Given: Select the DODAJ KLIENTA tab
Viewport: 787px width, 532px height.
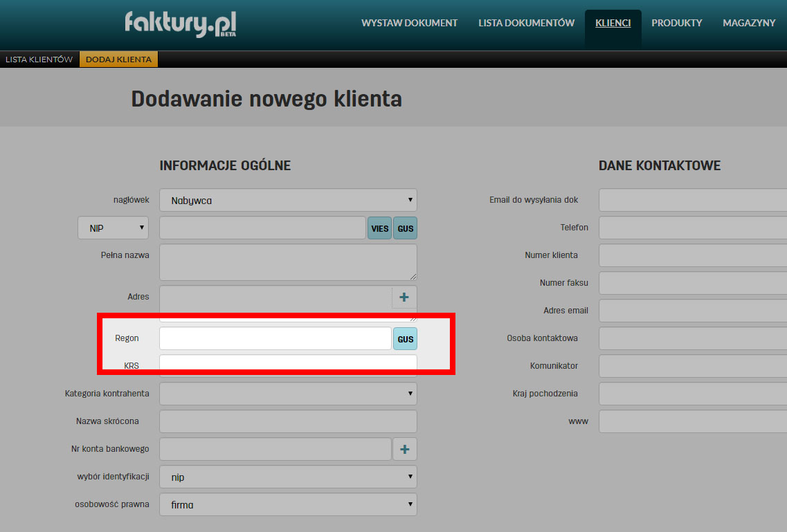Looking at the screenshot, I should click(118, 59).
